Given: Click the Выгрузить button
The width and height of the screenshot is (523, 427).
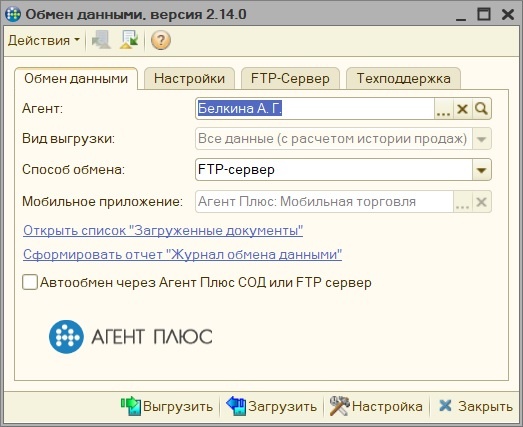Looking at the screenshot, I should coord(167,406).
